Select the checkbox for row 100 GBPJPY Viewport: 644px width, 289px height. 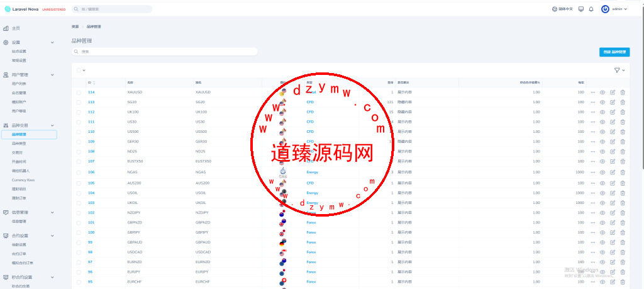(79, 232)
